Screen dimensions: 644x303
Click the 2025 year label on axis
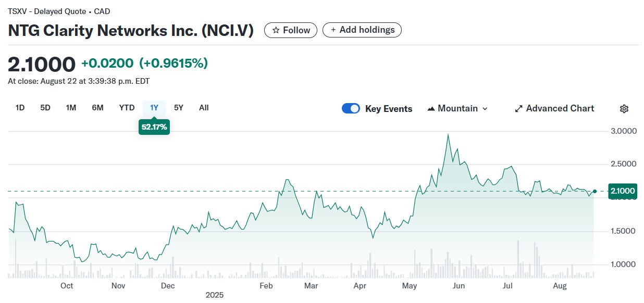pyautogui.click(x=214, y=295)
